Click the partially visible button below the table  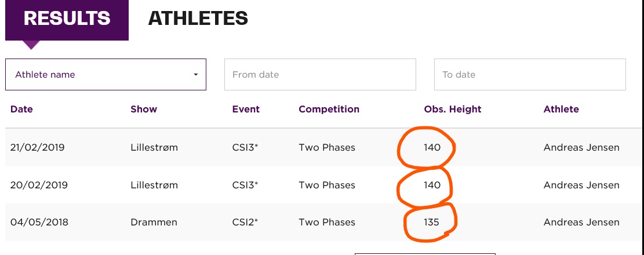[425, 254]
